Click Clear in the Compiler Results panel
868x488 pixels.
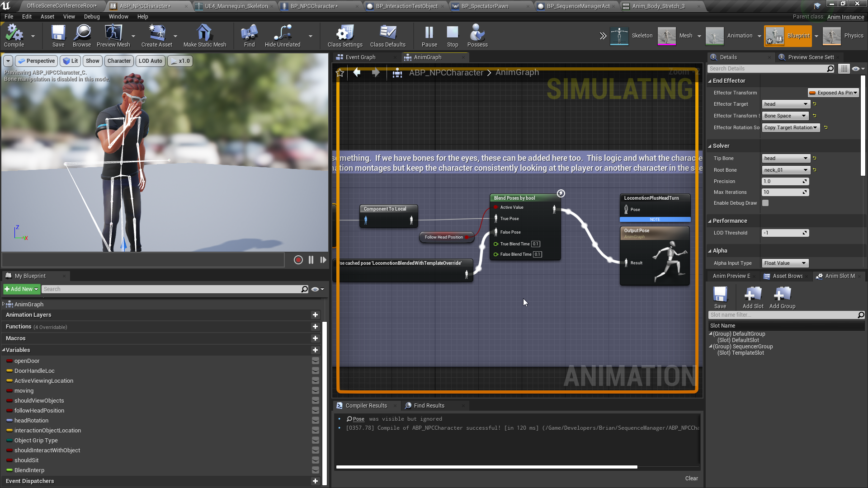(x=691, y=478)
